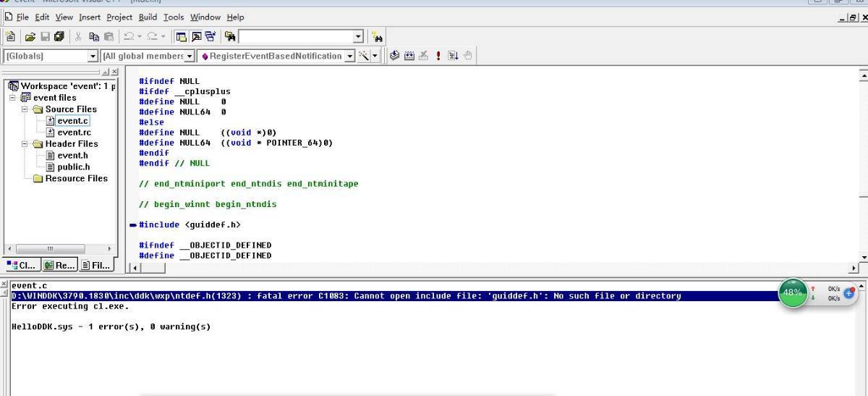Screen dimensions: 868x396
Task: Click the C1083 fatal error line in output
Action: pyautogui.click(x=346, y=296)
